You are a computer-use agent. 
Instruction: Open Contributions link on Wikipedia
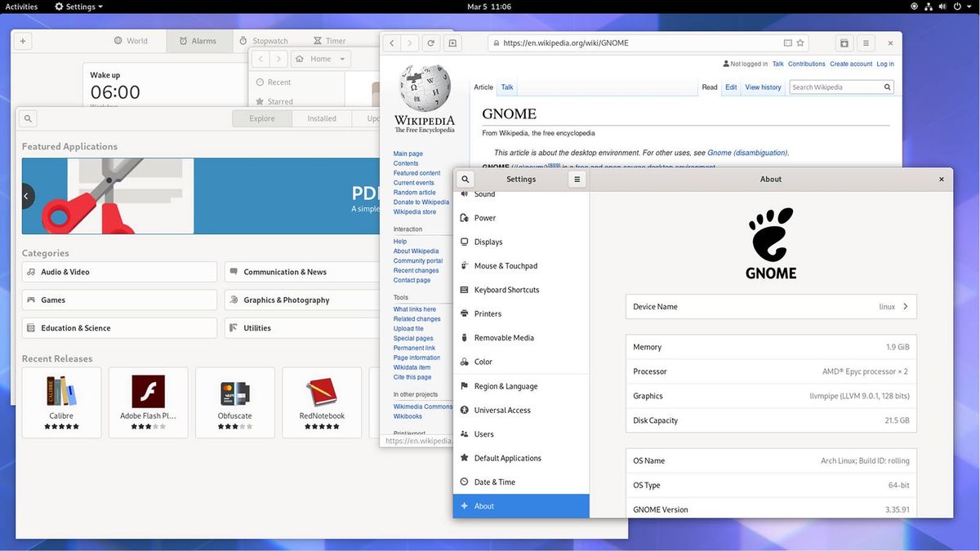point(806,64)
